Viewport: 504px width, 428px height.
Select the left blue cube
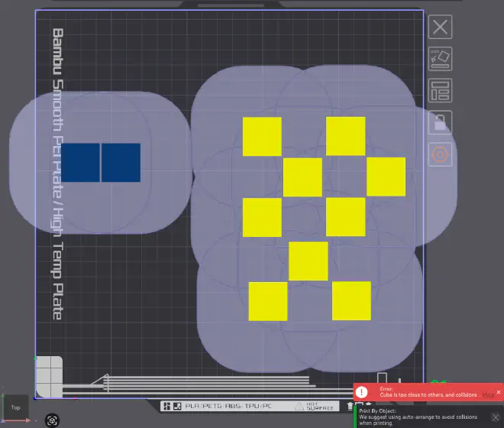pyautogui.click(x=80, y=163)
